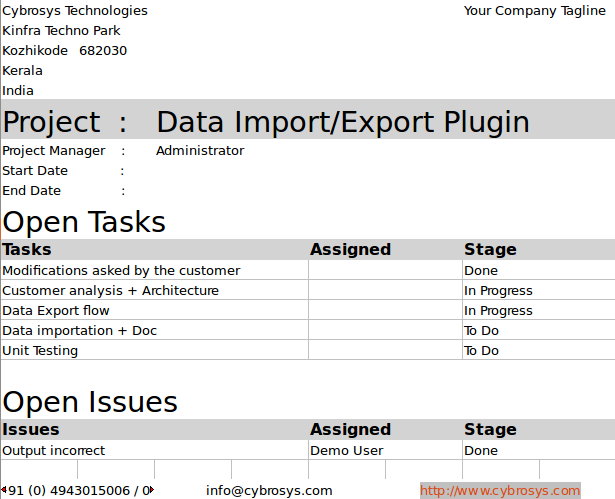615x499 pixels.
Task: Click the small right arrow after phone number
Action: point(151,490)
